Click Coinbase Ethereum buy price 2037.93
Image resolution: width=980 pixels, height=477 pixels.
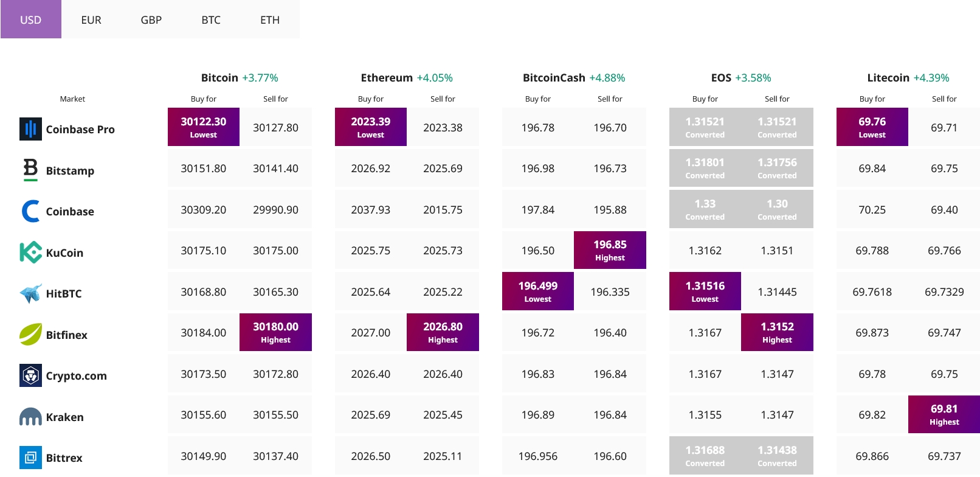[371, 209]
